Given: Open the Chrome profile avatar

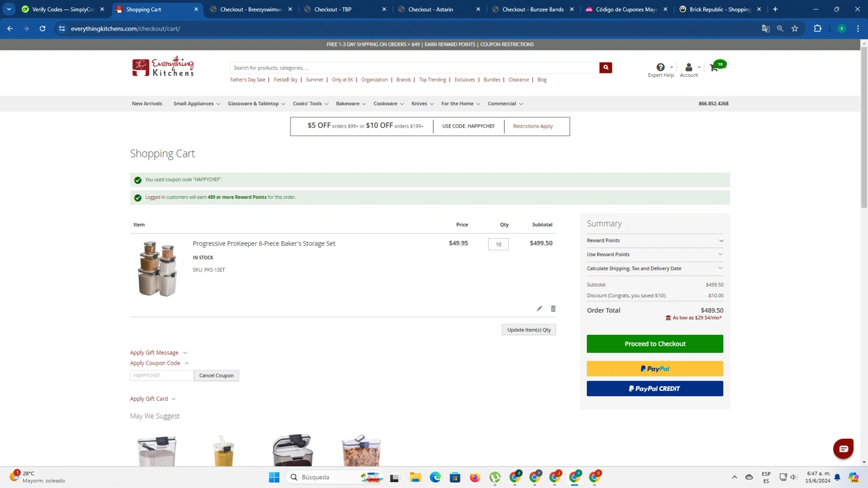Looking at the screenshot, I should pyautogui.click(x=841, y=28).
